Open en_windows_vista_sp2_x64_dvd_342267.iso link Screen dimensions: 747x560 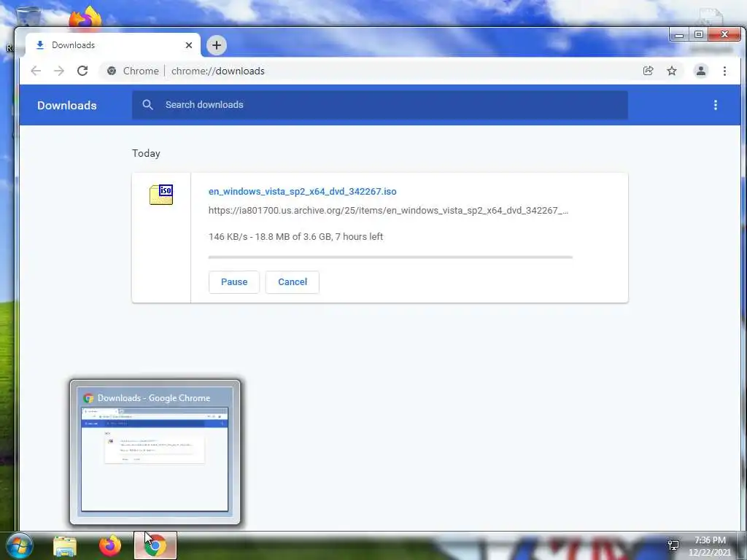303,192
